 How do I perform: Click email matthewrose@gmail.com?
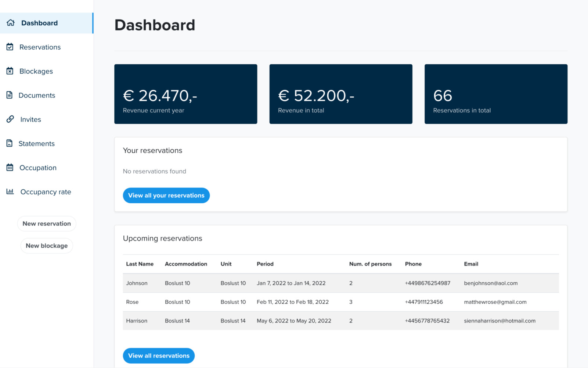coord(495,302)
